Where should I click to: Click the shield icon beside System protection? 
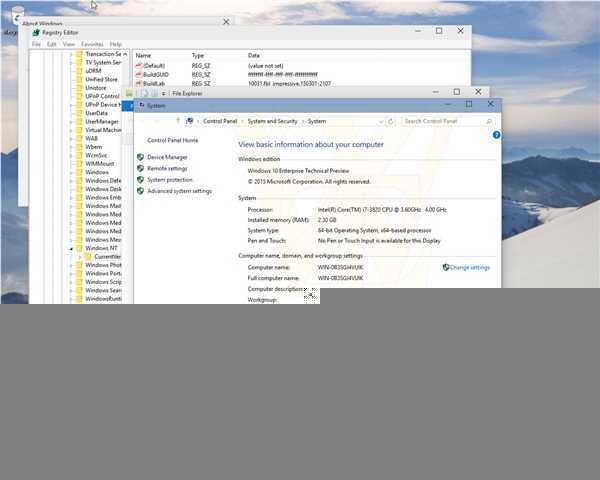click(x=140, y=180)
